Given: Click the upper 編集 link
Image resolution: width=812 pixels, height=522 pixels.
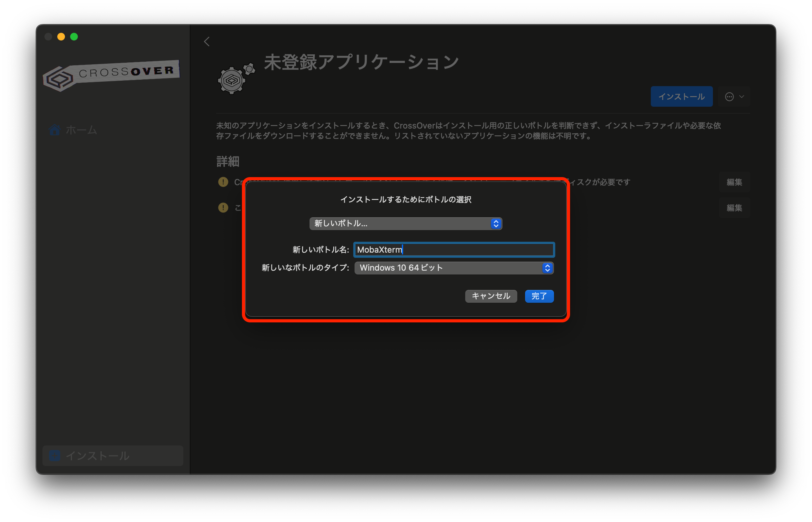Looking at the screenshot, I should (734, 182).
